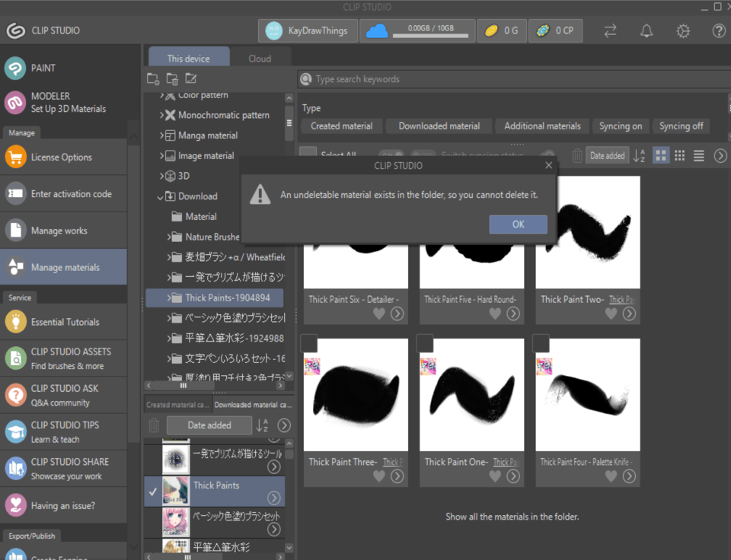
Task: Toggle the Downloaded material filter
Action: pyautogui.click(x=439, y=126)
